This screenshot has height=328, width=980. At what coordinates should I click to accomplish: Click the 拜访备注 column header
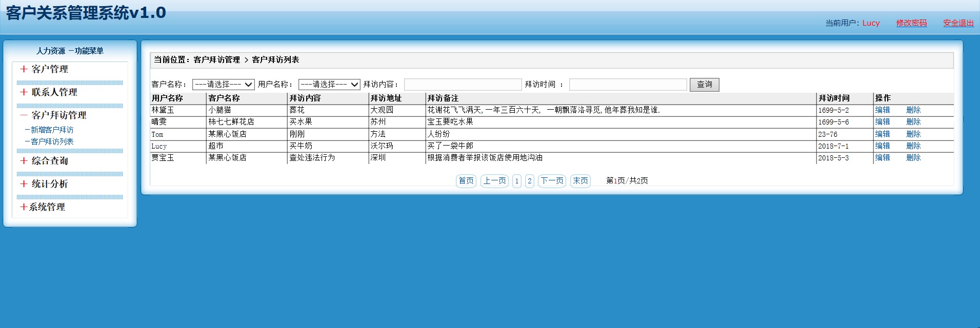coord(443,98)
